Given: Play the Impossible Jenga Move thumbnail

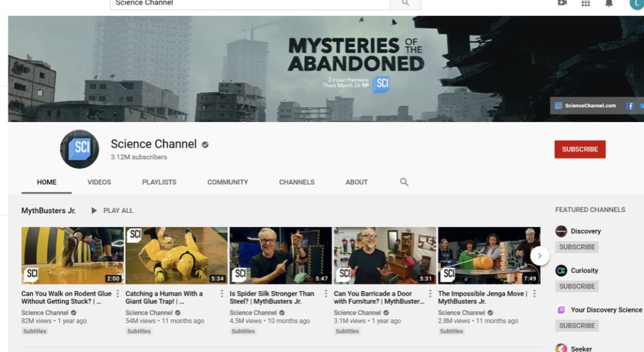Looking at the screenshot, I should (x=489, y=256).
